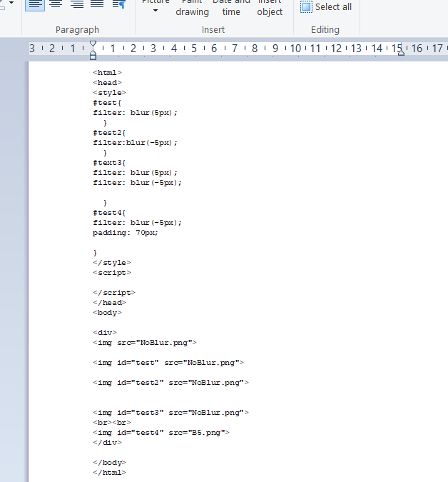This screenshot has height=482, width=448.
Task: Click the '</div>' closing tag
Action: (x=108, y=443)
